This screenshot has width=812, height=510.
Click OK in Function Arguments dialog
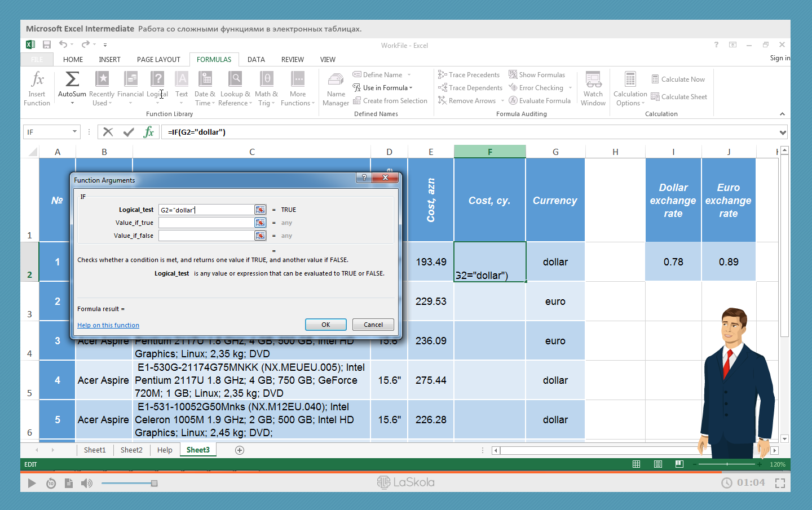click(x=325, y=325)
